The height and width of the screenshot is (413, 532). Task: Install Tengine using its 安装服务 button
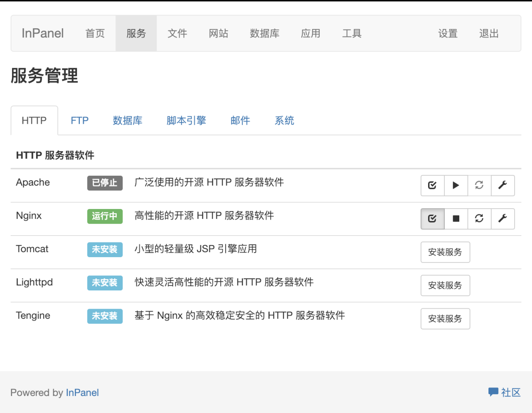point(445,319)
